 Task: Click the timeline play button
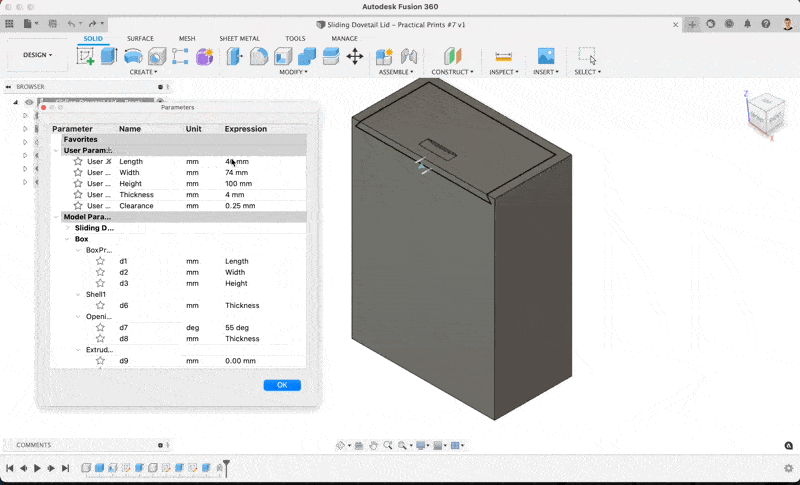37,468
